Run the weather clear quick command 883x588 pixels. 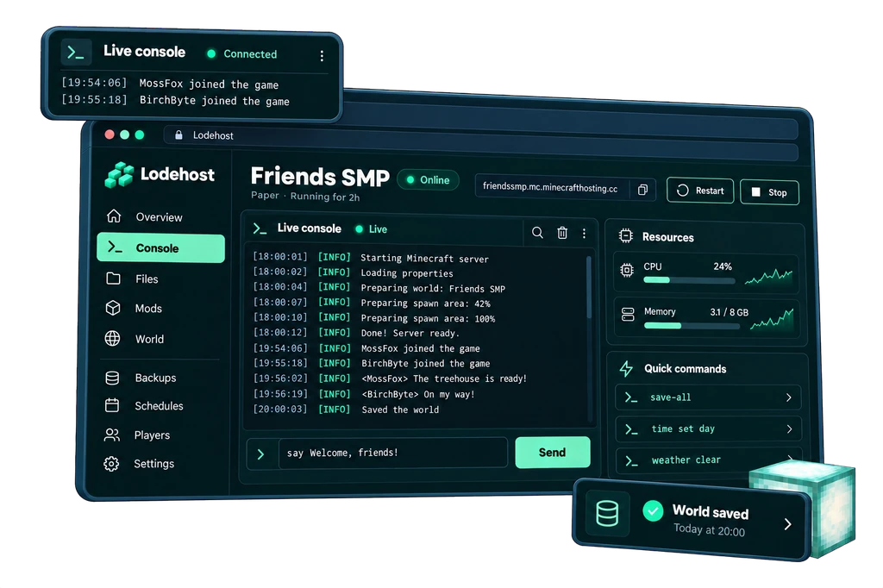tap(709, 460)
